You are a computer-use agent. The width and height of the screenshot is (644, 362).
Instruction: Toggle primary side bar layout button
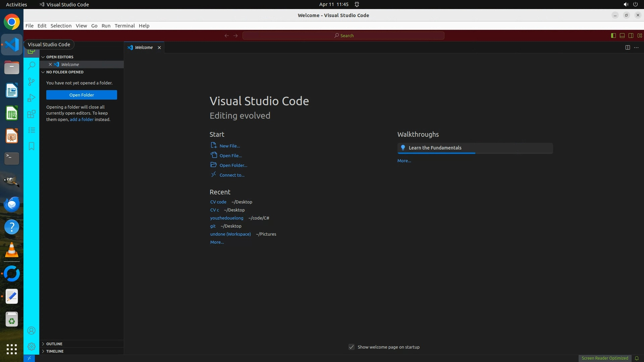613,36
